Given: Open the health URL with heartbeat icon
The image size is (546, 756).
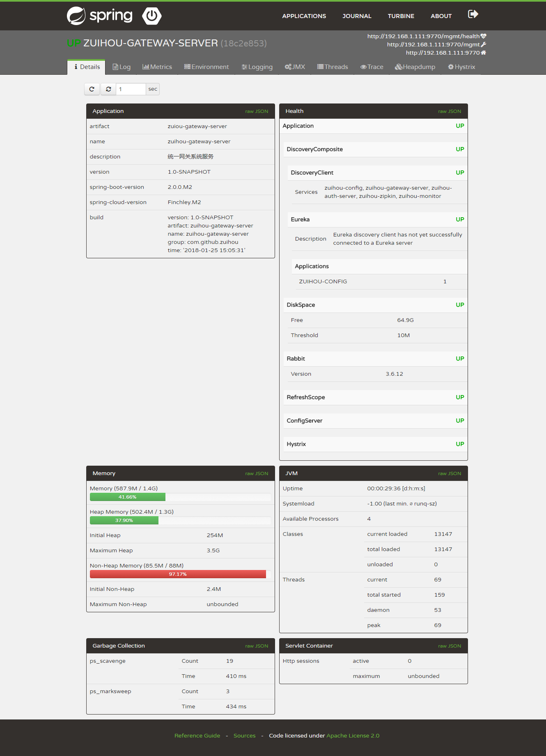Looking at the screenshot, I should (427, 36).
